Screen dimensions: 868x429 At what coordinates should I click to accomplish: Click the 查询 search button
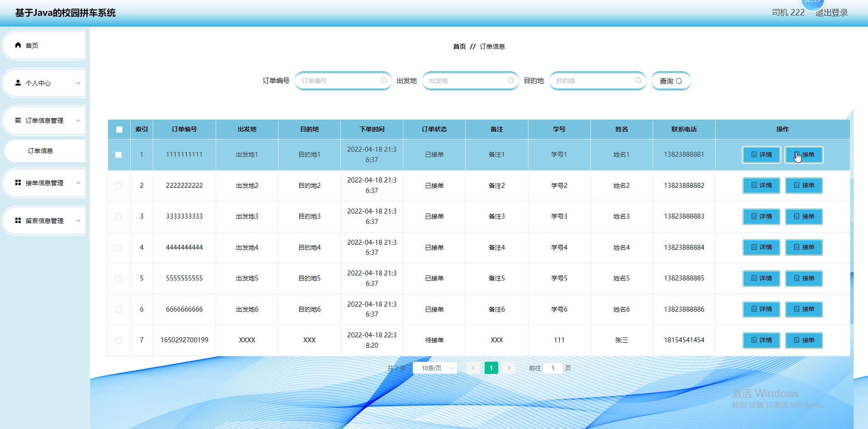pyautogui.click(x=671, y=81)
